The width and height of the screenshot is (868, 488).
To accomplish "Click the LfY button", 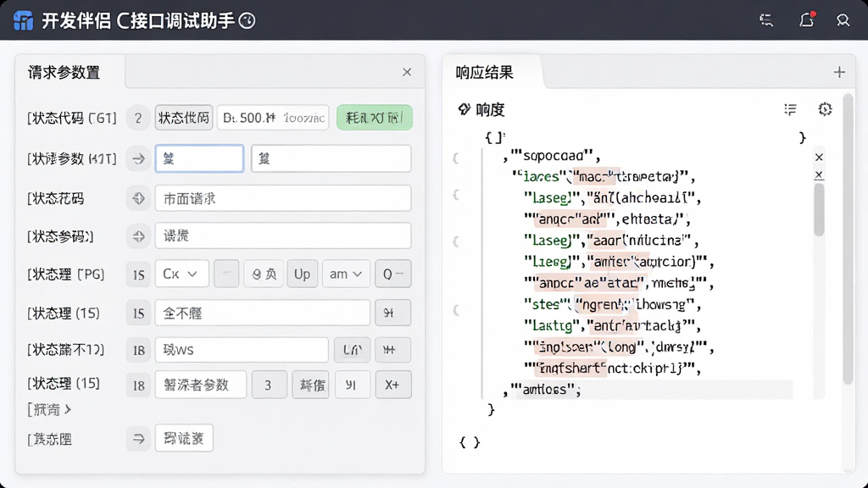I will coord(352,350).
